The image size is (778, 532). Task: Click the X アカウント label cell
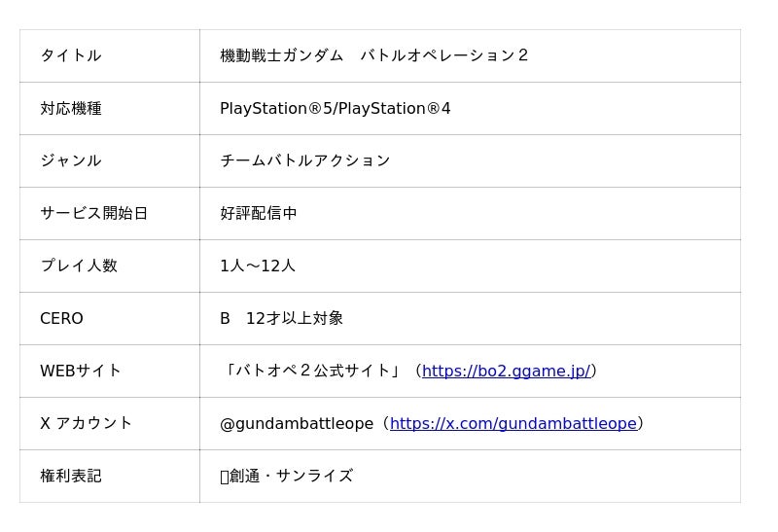click(x=87, y=423)
